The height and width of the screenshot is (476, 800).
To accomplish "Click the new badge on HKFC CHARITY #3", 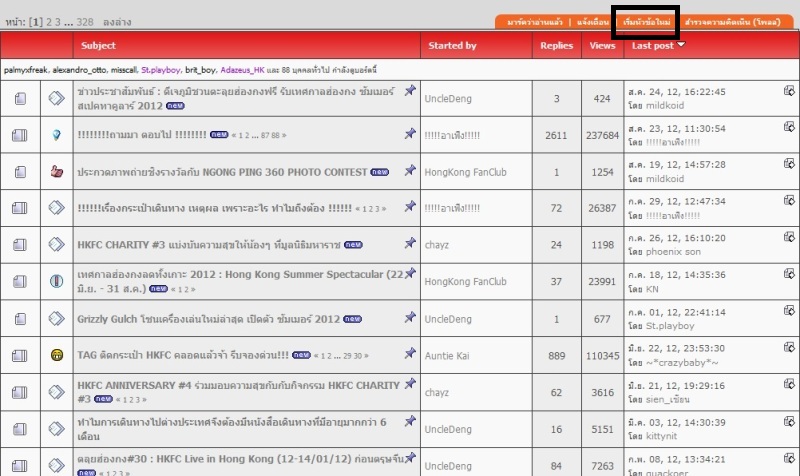I will pyautogui.click(x=353, y=245).
